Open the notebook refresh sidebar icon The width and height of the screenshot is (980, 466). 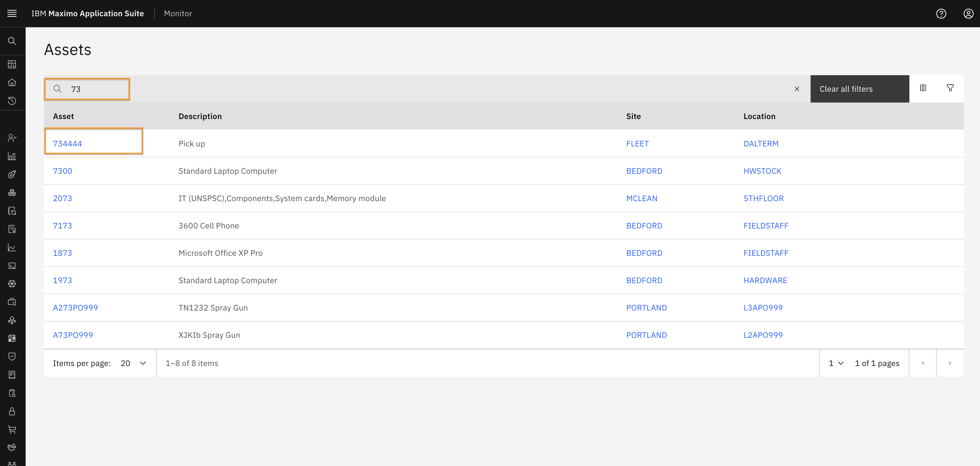(x=12, y=211)
